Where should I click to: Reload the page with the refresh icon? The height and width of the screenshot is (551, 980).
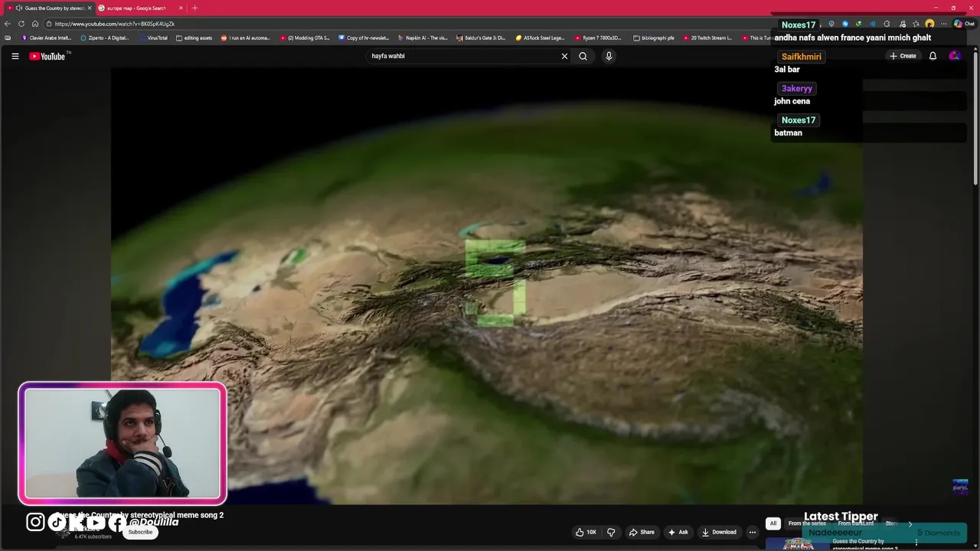click(21, 24)
